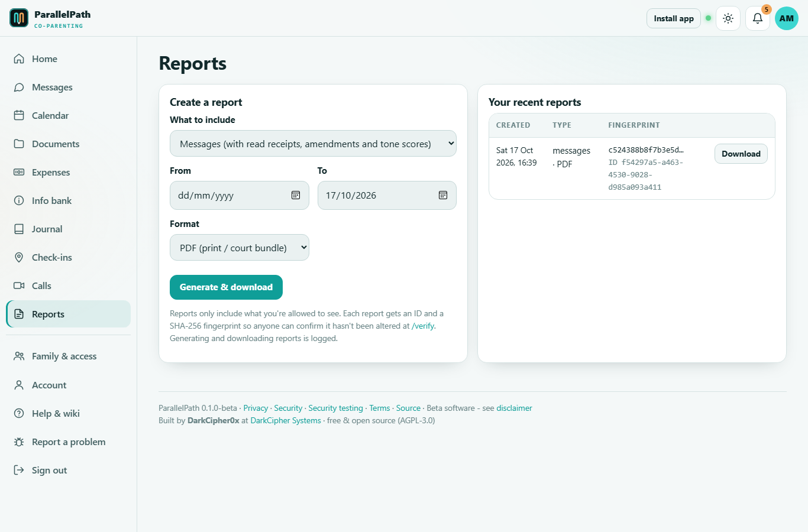Screen dimensions: 808x532
Task: Click the Info bank icon
Action: [19, 200]
